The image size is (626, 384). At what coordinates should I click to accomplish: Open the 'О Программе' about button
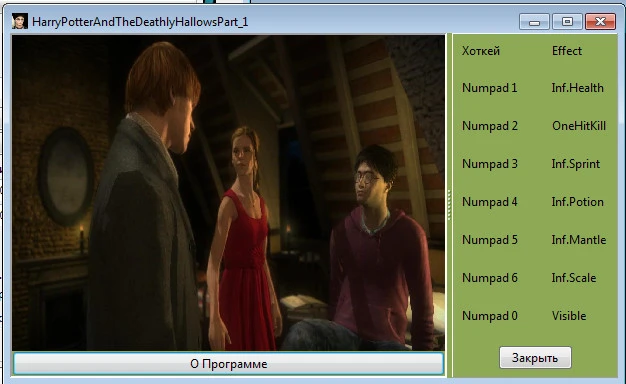pos(228,364)
